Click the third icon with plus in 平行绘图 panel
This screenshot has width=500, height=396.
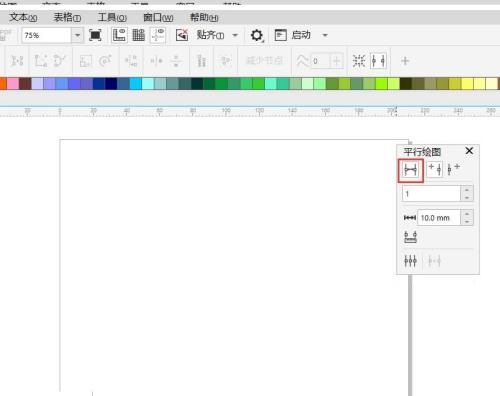tap(453, 169)
